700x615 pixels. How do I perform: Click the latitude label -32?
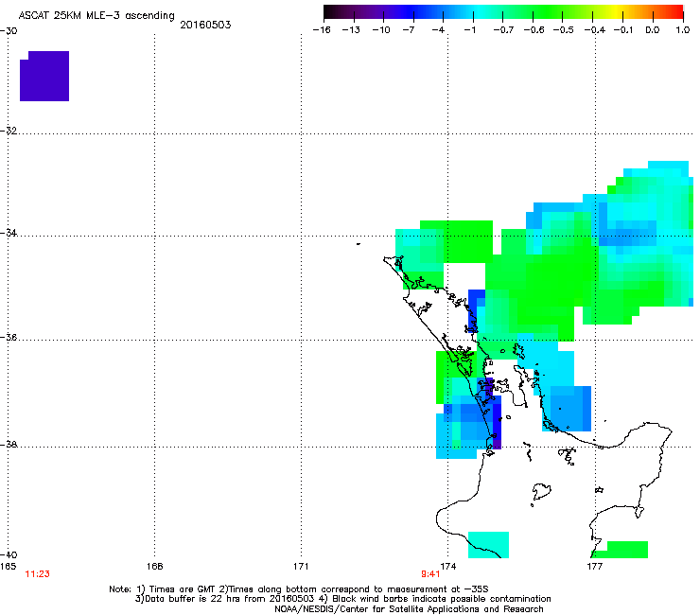coord(9,131)
